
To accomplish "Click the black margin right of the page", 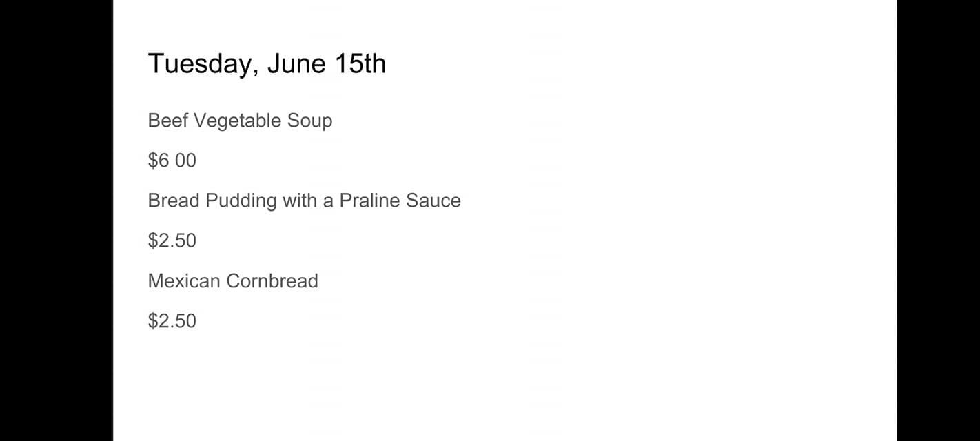I will pos(938,220).
